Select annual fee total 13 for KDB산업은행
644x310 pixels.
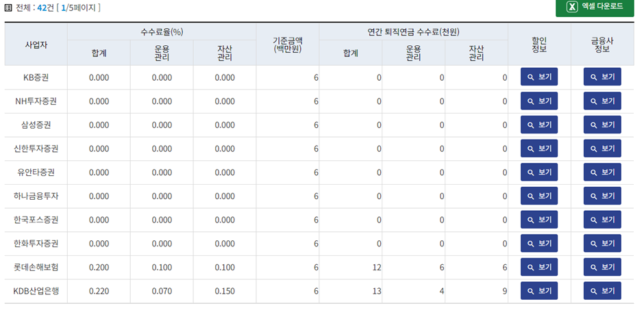tap(350, 292)
